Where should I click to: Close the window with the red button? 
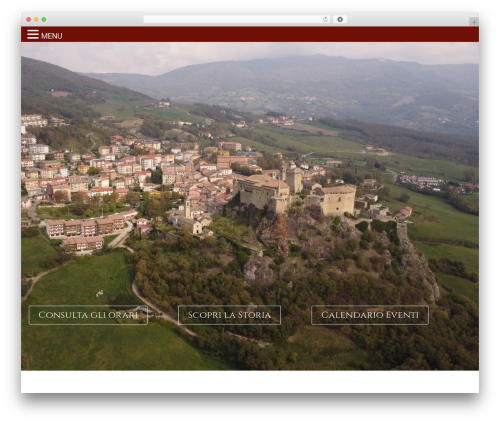click(x=29, y=19)
